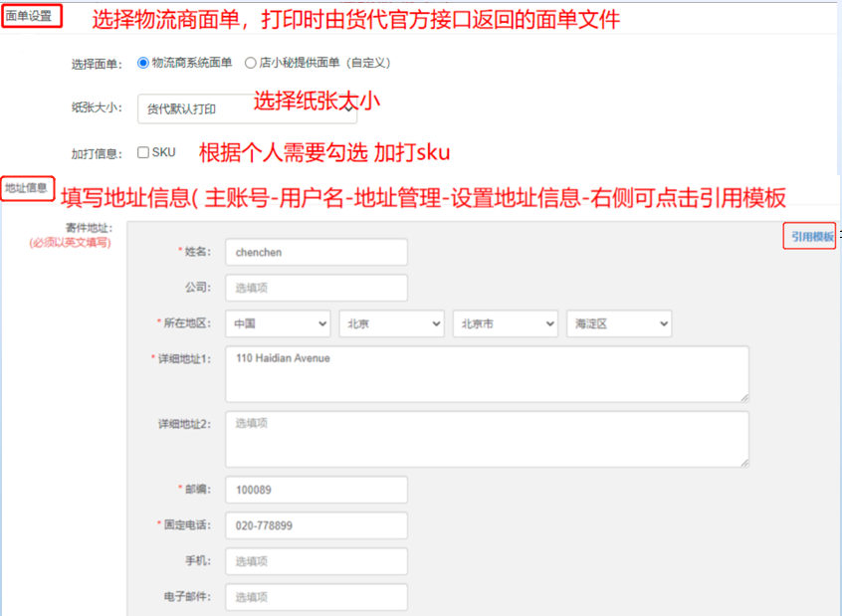Screen dimensions: 842x616
Task: Click the 地址信息 section heading
Action: pyautogui.click(x=26, y=188)
